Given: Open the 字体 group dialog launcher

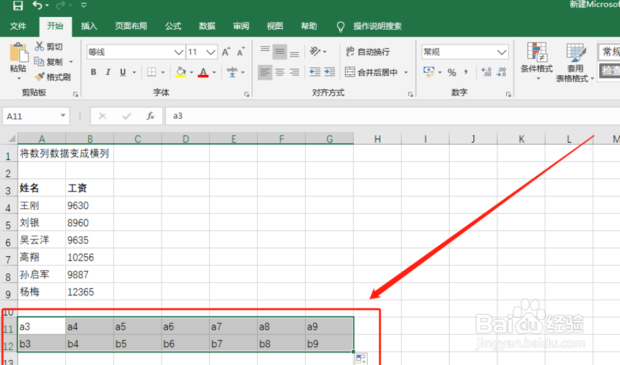Looking at the screenshot, I should (x=247, y=94).
